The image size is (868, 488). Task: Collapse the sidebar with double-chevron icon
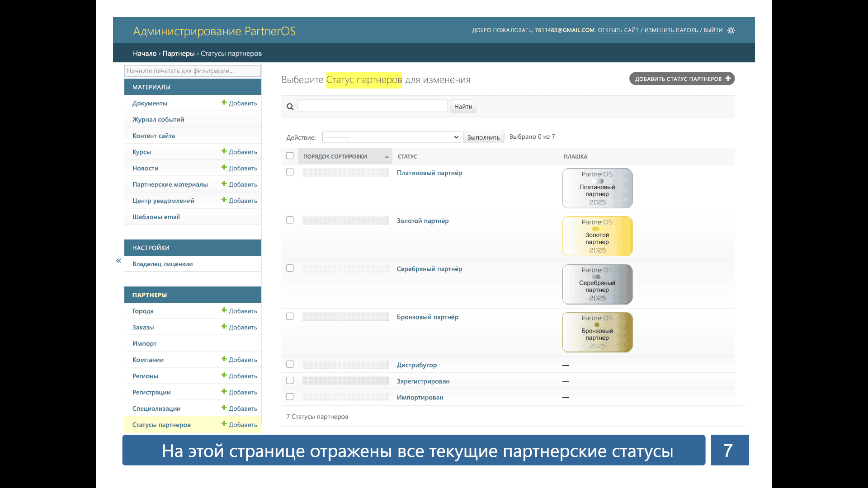118,261
